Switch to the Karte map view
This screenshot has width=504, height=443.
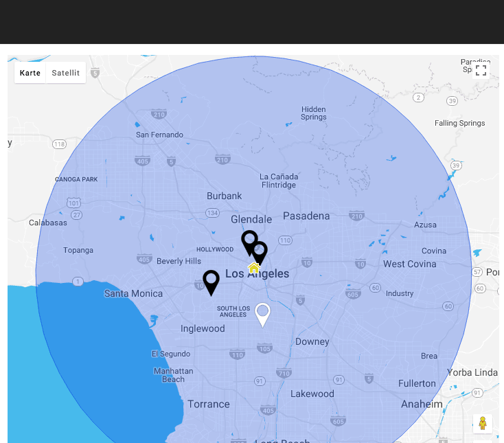pos(30,73)
